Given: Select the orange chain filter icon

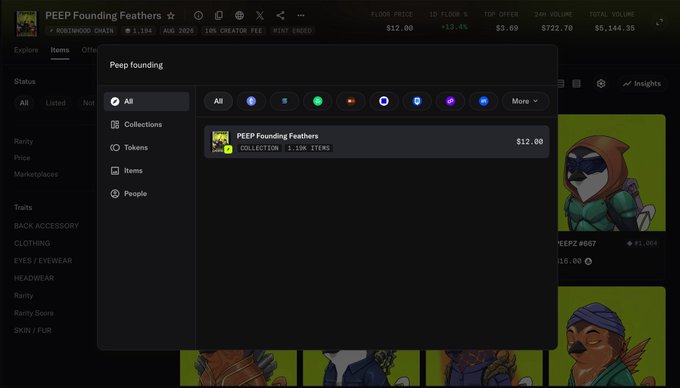Looking at the screenshot, I should [x=351, y=101].
